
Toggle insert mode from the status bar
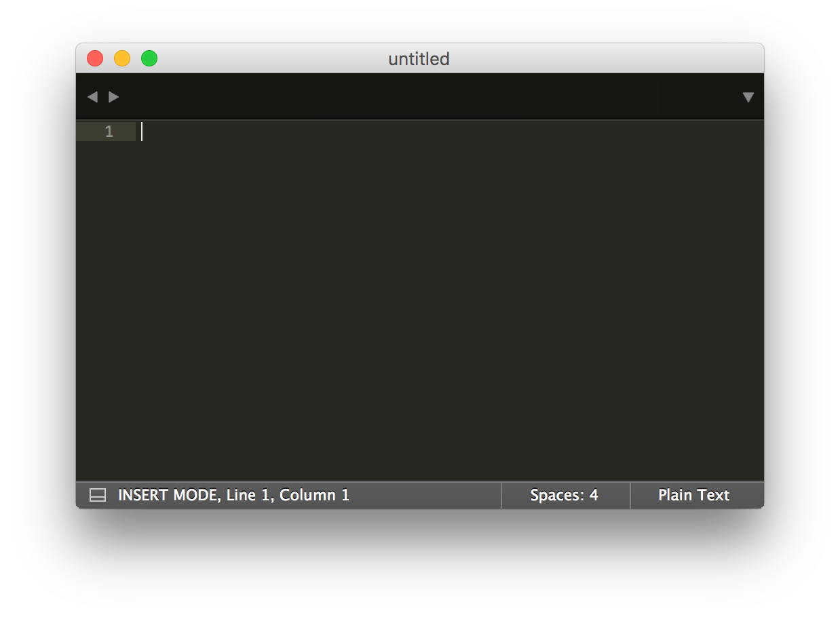click(x=157, y=495)
